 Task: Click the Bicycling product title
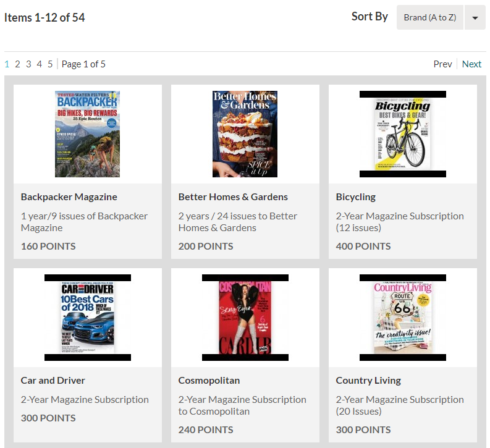[356, 197]
